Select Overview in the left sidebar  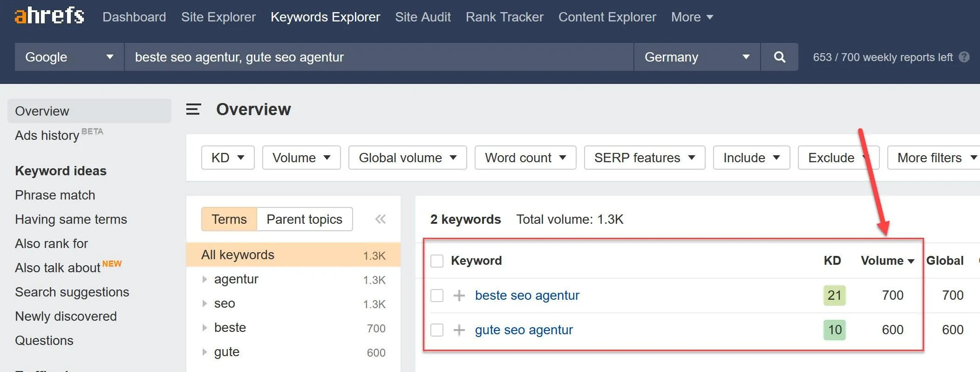89,111
